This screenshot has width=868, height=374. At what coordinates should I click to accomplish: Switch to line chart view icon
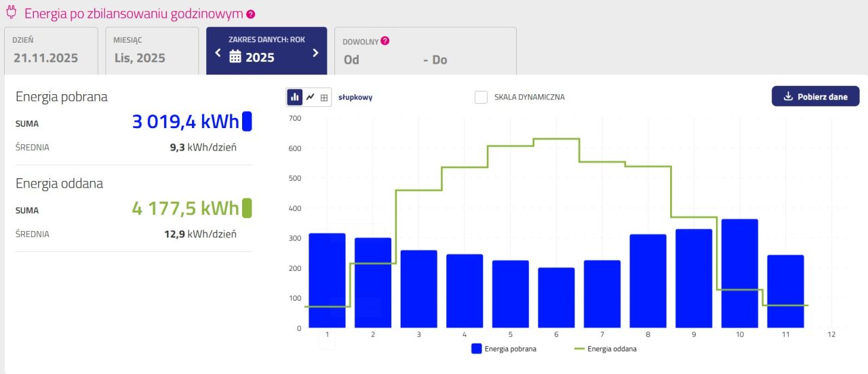pyautogui.click(x=310, y=97)
